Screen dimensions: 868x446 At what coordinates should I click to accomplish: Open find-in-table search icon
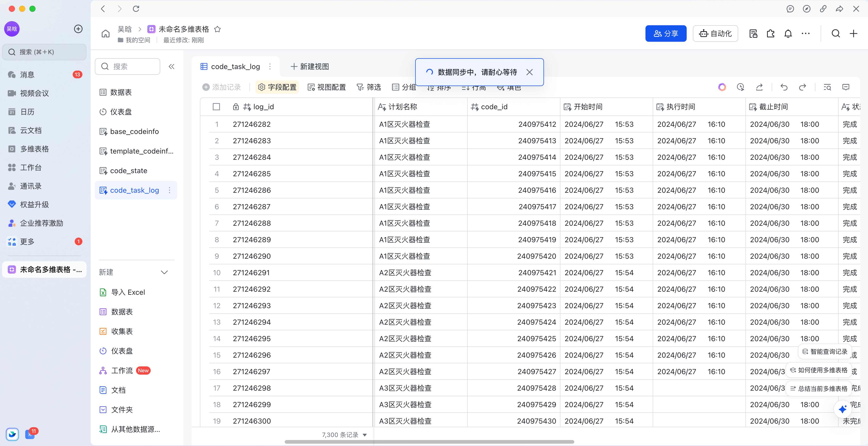pos(827,87)
